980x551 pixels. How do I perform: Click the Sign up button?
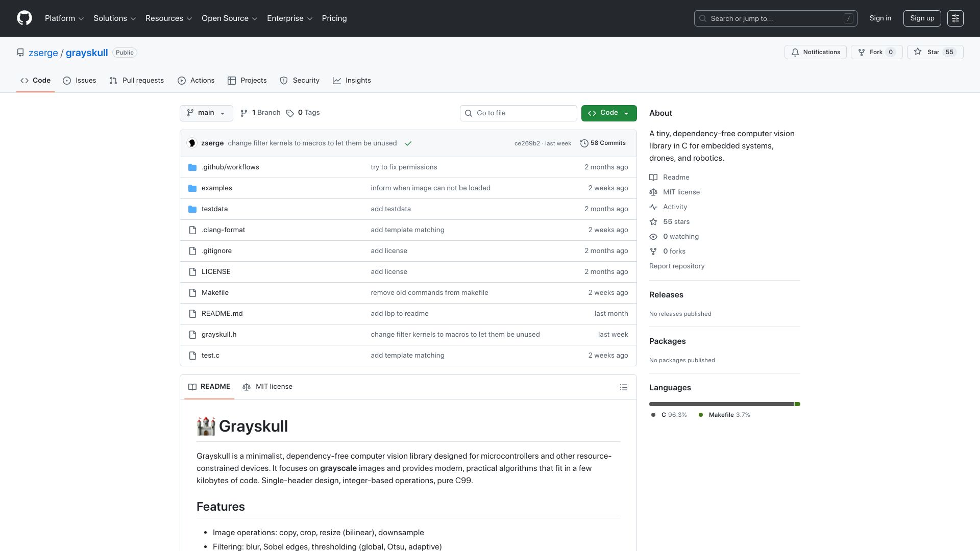pos(922,18)
